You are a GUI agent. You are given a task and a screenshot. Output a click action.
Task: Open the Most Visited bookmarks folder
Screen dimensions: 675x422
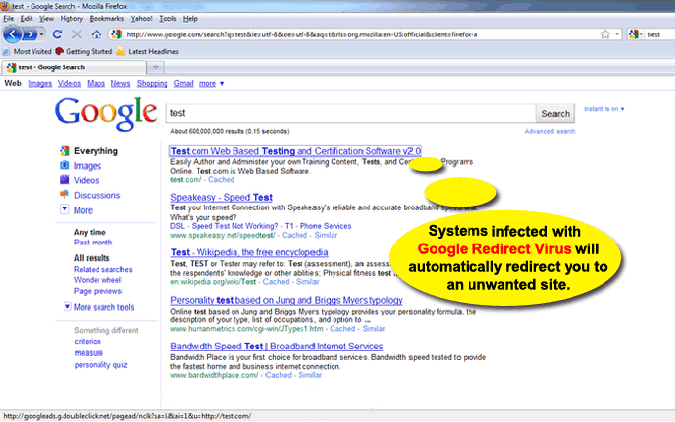pyautogui.click(x=27, y=51)
